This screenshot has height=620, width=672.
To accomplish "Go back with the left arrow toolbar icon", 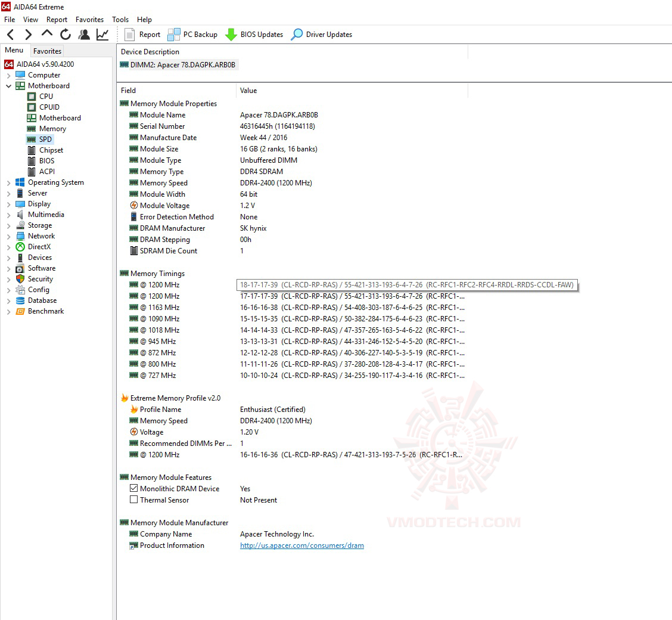I will (x=11, y=35).
